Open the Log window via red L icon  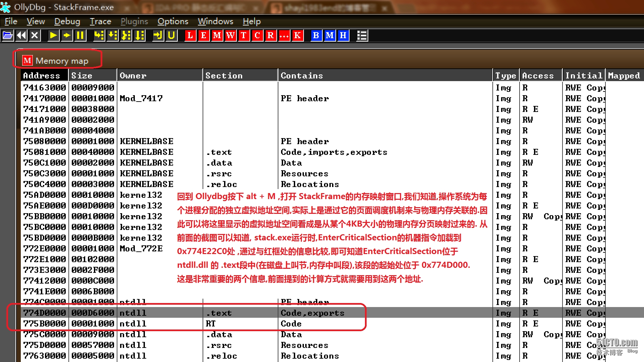(x=190, y=35)
